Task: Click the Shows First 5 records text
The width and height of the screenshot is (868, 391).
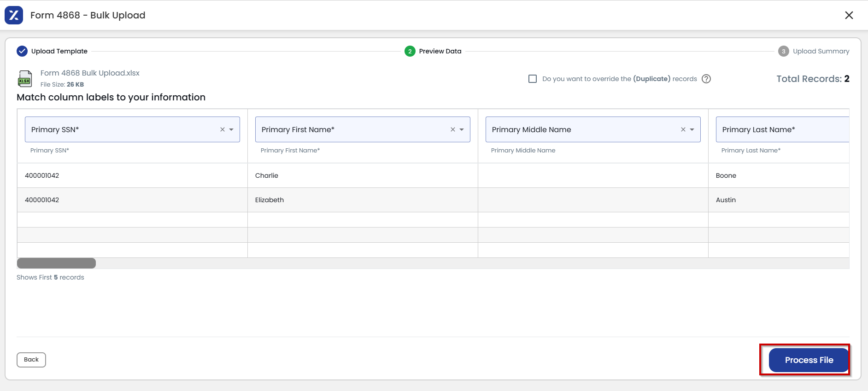Action: click(50, 277)
